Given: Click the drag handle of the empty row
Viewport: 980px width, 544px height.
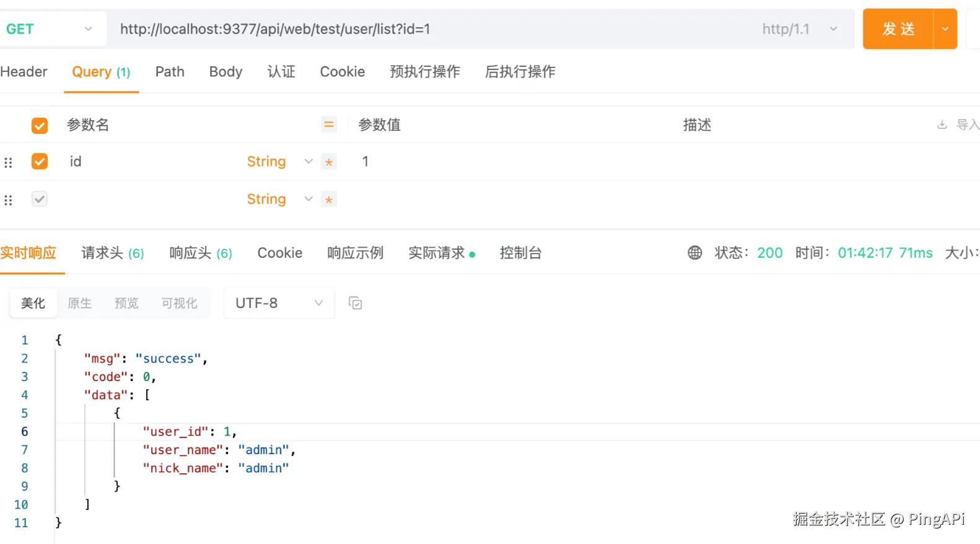Looking at the screenshot, I should click(8, 200).
